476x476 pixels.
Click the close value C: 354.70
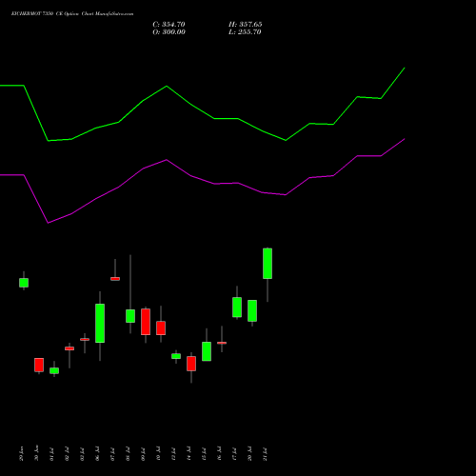pos(169,25)
